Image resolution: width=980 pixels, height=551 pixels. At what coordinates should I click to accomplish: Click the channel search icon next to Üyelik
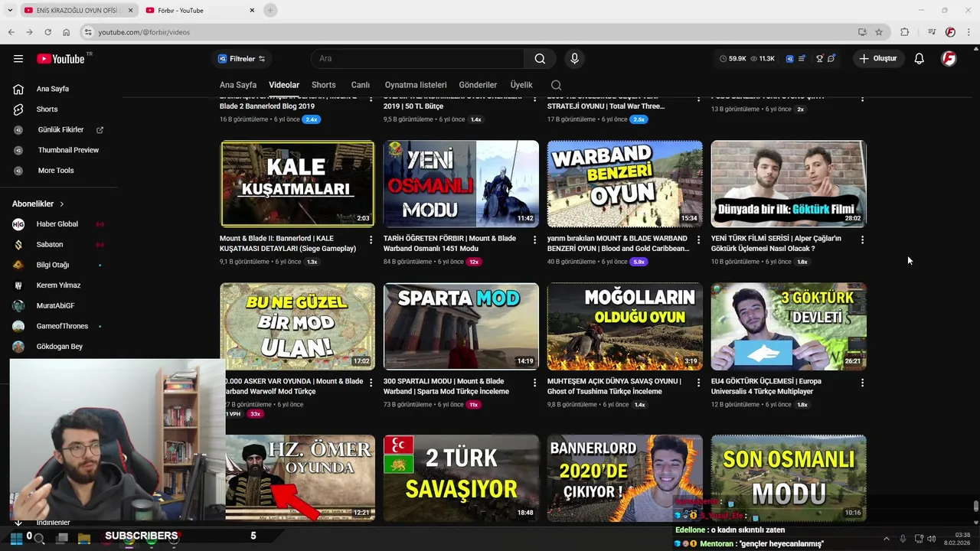(x=556, y=85)
